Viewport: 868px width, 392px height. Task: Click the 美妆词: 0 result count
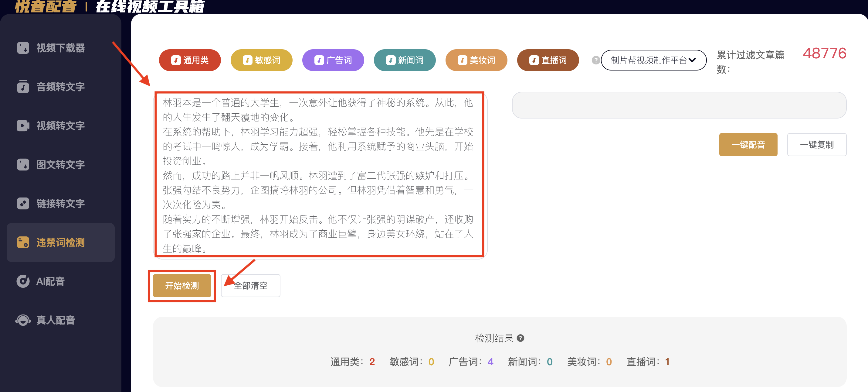[x=589, y=362]
